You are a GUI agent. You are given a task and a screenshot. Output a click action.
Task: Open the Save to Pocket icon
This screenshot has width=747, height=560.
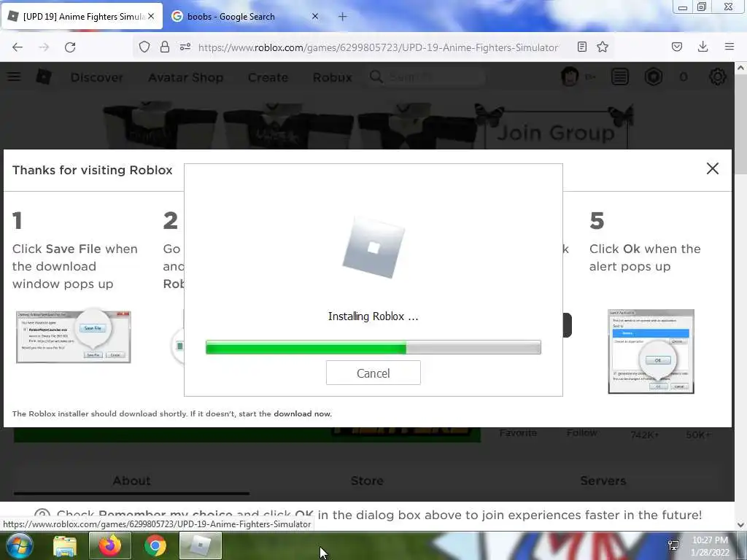pyautogui.click(x=677, y=47)
